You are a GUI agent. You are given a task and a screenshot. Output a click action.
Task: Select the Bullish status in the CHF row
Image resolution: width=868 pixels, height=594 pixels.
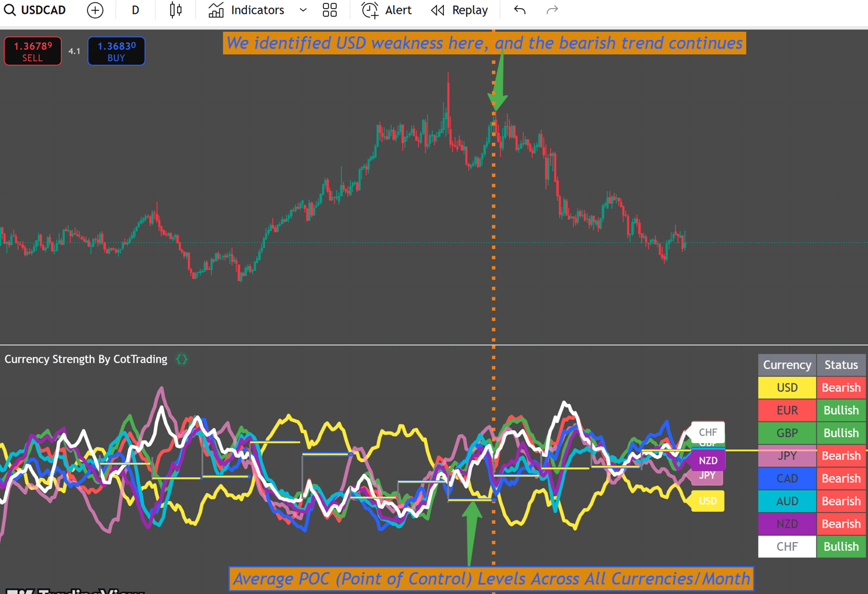pos(841,547)
